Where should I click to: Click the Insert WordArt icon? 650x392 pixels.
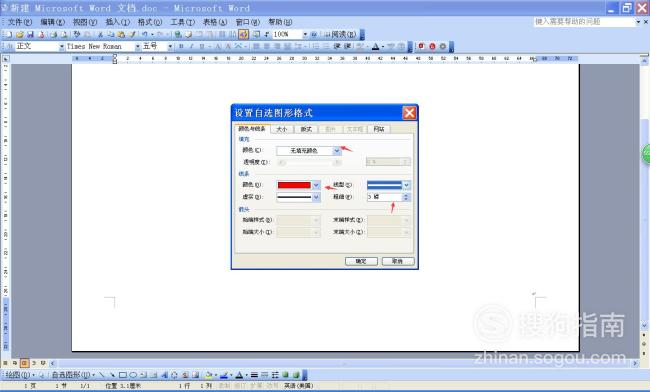click(x=164, y=375)
